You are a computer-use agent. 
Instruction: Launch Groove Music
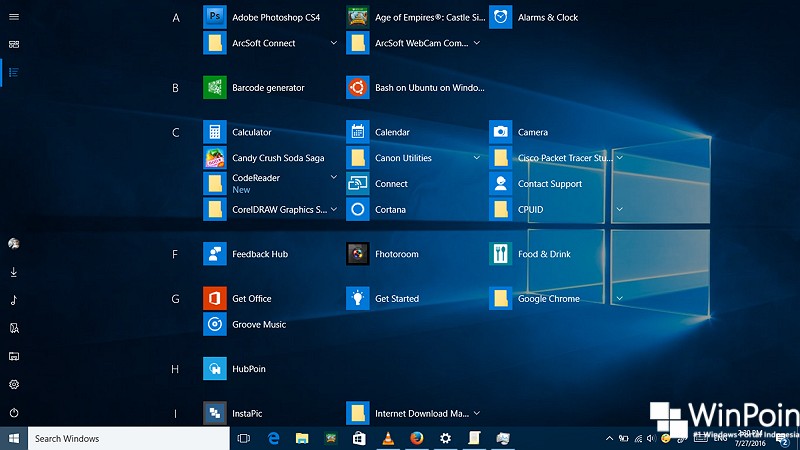click(x=246, y=324)
